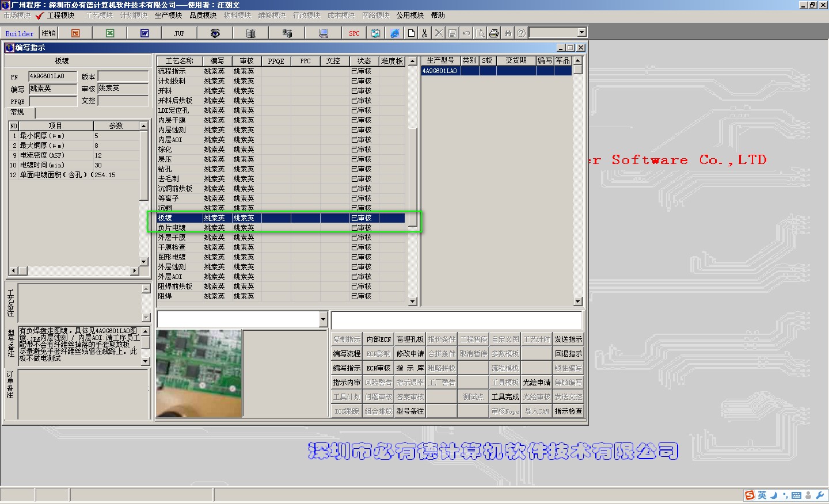Image resolution: width=829 pixels, height=504 pixels.
Task: Click the computer monitor toolbar icon
Action: click(x=324, y=33)
